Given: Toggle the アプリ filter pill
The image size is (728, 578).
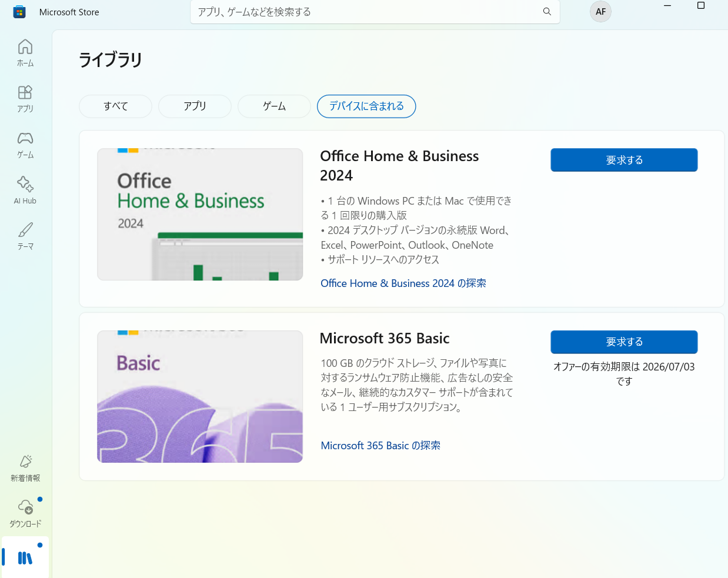Looking at the screenshot, I should pyautogui.click(x=195, y=106).
